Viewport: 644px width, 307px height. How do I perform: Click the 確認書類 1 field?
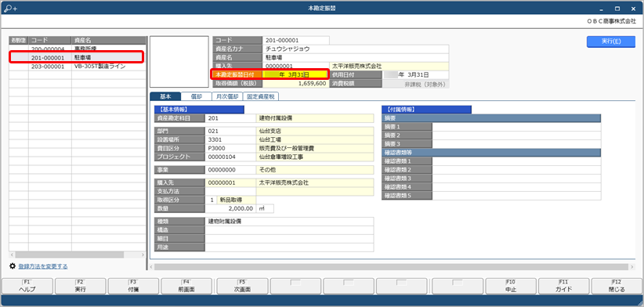click(x=516, y=161)
